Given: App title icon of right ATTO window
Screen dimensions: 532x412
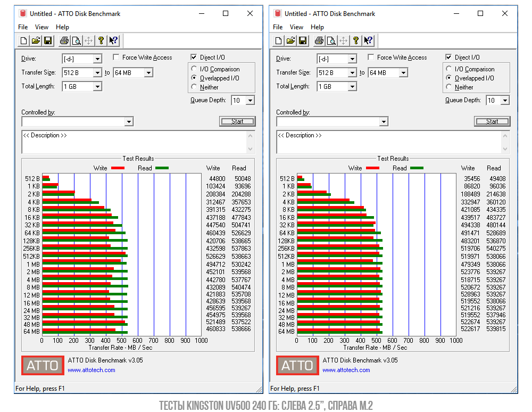Looking at the screenshot, I should (x=278, y=14).
